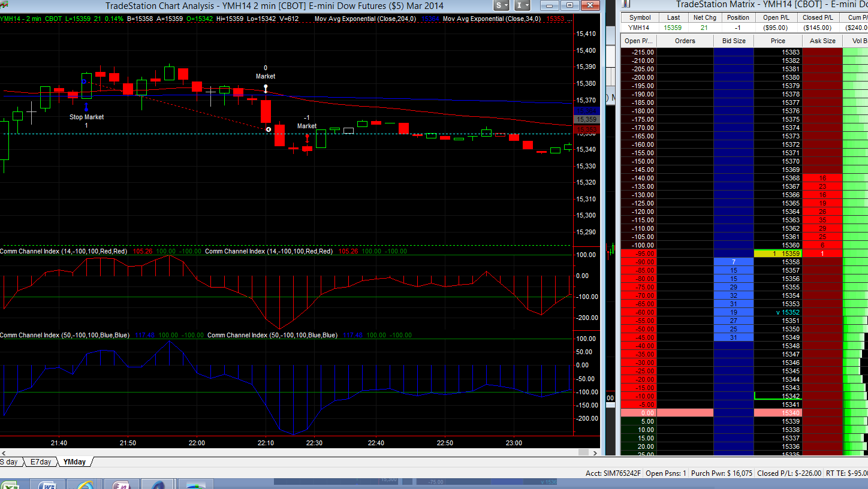Click the 15383 price cell in ladder
868x489 pixels.
777,52
